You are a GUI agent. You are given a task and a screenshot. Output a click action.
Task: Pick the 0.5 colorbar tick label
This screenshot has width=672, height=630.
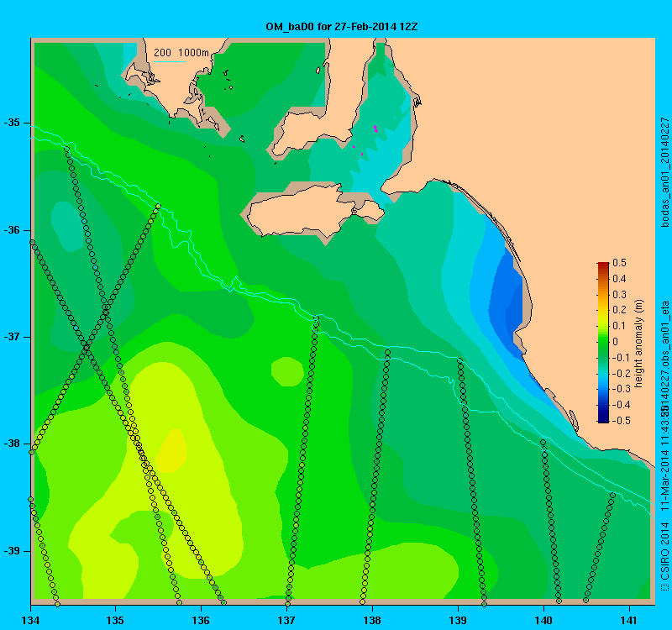619,263
